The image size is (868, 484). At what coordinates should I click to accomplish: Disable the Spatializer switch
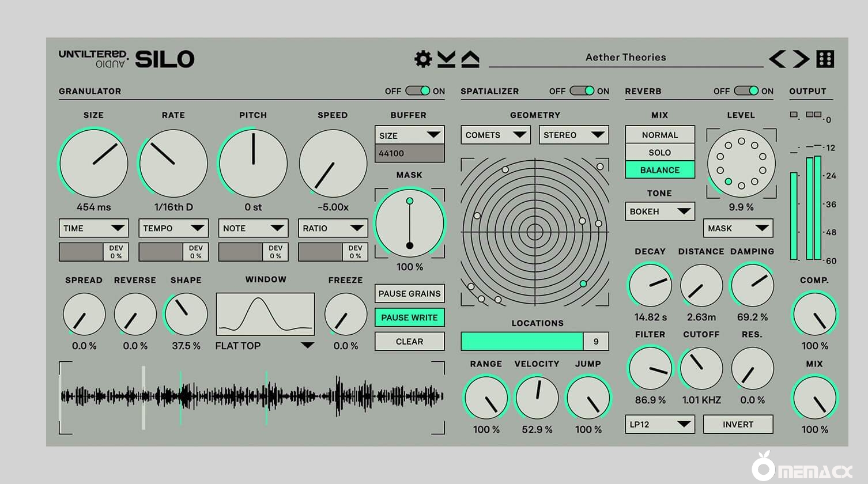pyautogui.click(x=582, y=91)
